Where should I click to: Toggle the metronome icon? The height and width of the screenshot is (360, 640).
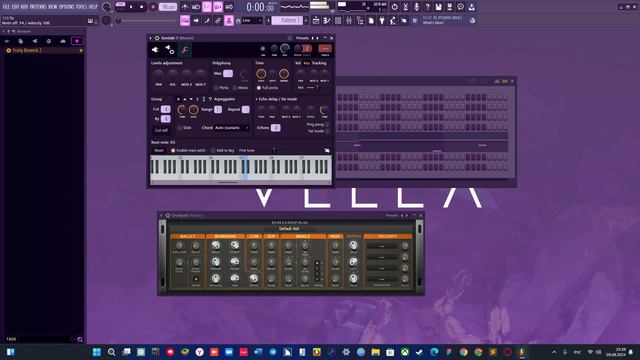tap(185, 7)
